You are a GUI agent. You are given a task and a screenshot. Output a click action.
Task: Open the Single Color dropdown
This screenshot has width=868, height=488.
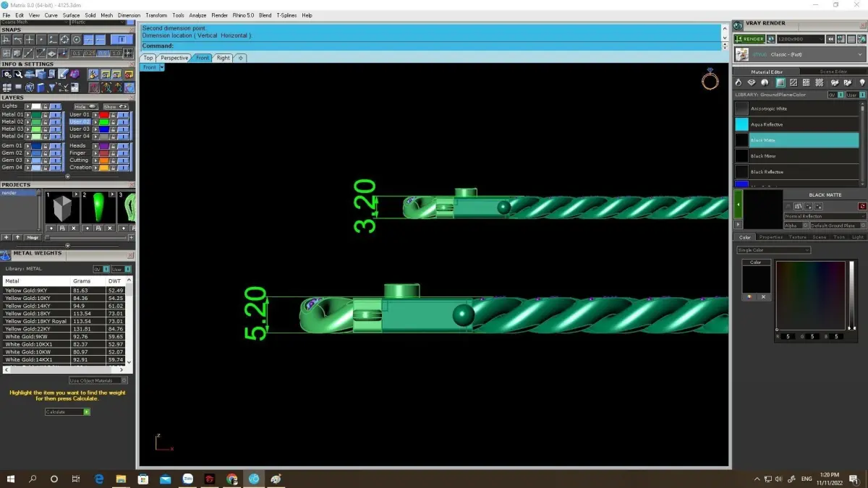pos(773,250)
